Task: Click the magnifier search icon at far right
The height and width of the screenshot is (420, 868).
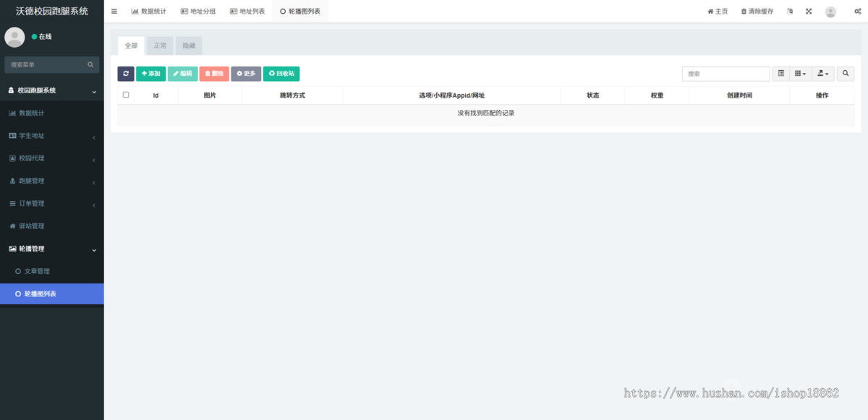Action: [x=845, y=73]
